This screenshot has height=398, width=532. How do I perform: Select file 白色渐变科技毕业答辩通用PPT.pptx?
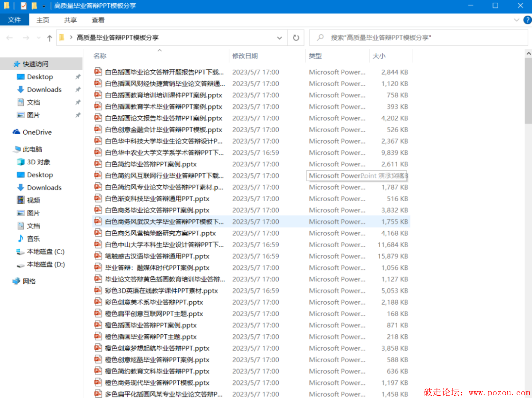coord(157,199)
